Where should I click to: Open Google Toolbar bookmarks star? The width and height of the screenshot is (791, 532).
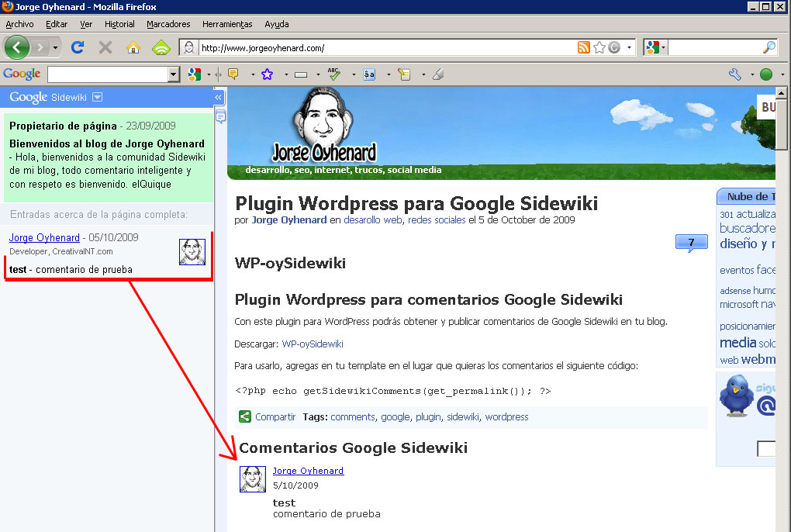pyautogui.click(x=267, y=74)
